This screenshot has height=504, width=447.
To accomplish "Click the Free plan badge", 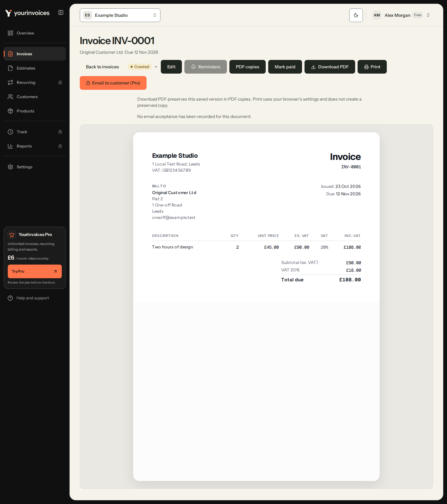I will click(418, 15).
